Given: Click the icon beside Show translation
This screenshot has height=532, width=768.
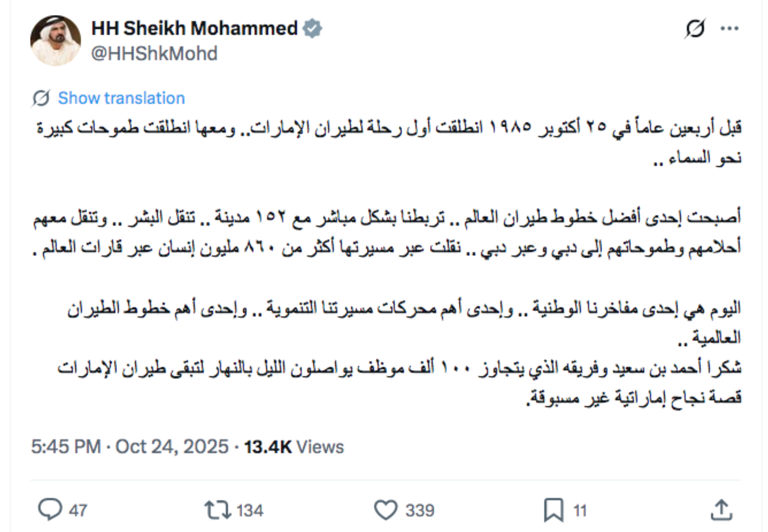Looking at the screenshot, I should coord(41,98).
